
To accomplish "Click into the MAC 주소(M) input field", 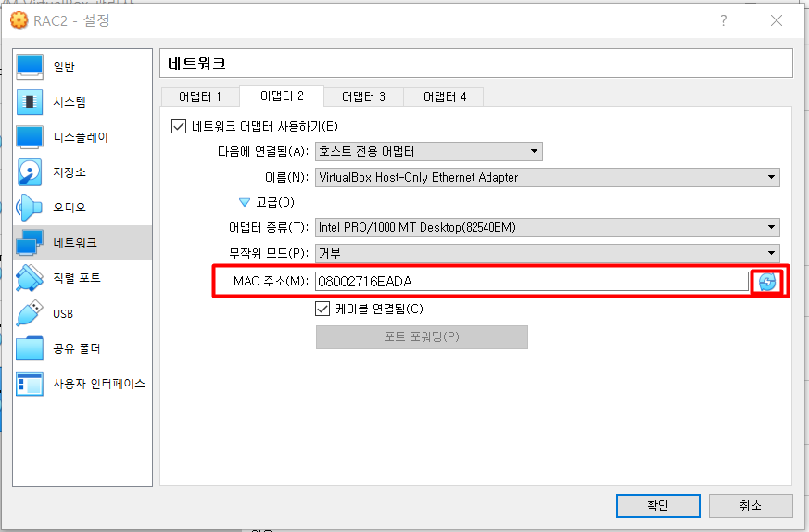I will [532, 282].
